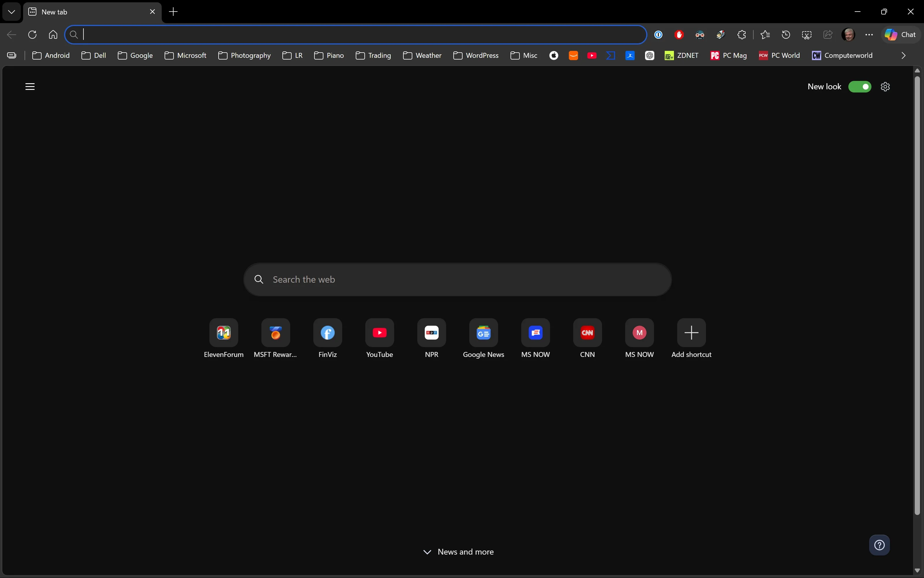The image size is (924, 578).
Task: Show more favorites with the right chevron
Action: pyautogui.click(x=903, y=55)
